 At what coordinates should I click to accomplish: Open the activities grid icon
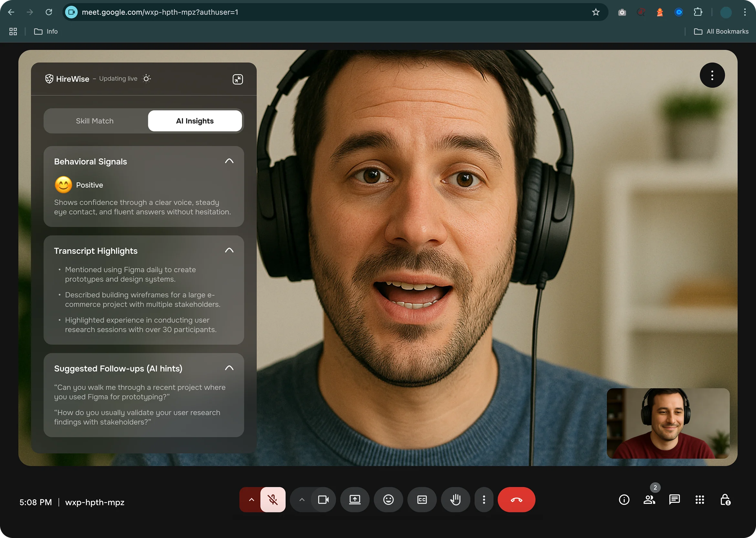[699, 500]
